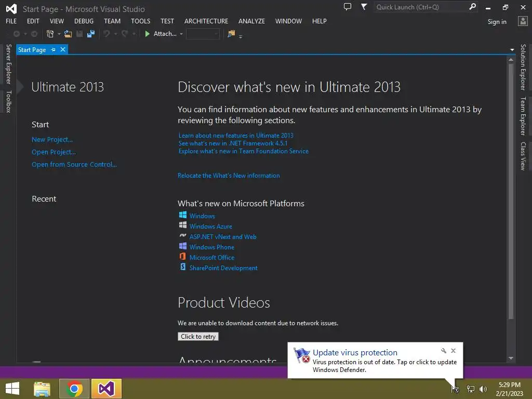Click the Quick Launch search magnifier icon
Viewport: 532px width, 399px height.
click(x=472, y=7)
